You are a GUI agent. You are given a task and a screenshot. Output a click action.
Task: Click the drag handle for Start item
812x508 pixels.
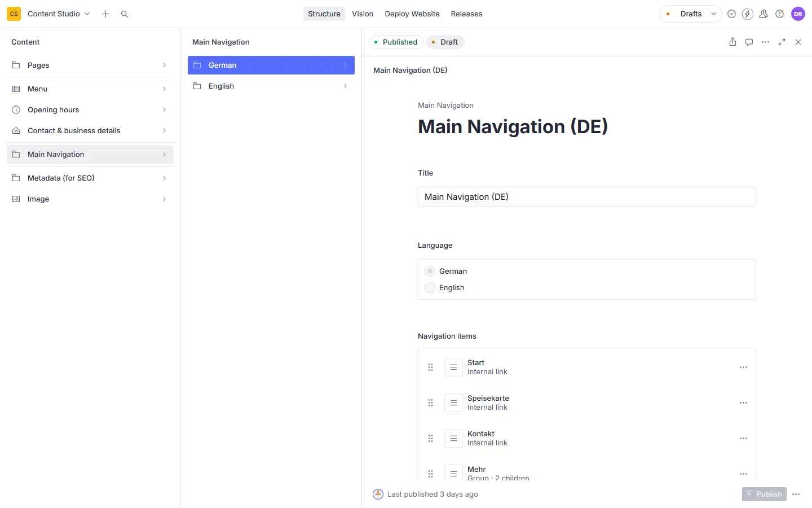(x=430, y=367)
